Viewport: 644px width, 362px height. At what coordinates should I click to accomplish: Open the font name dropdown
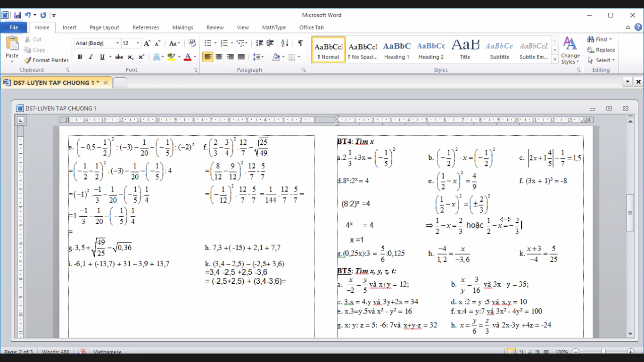pyautogui.click(x=117, y=43)
